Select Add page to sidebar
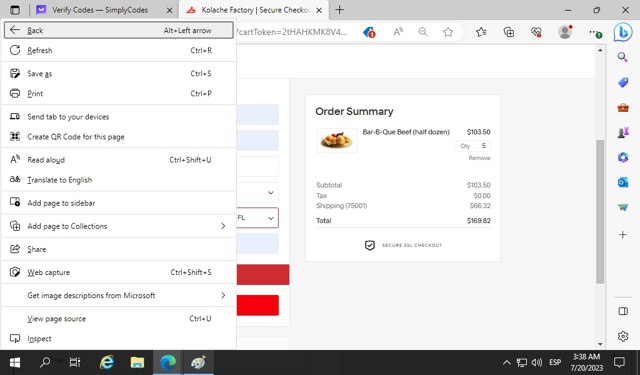This screenshot has height=375, width=640. pos(118,203)
